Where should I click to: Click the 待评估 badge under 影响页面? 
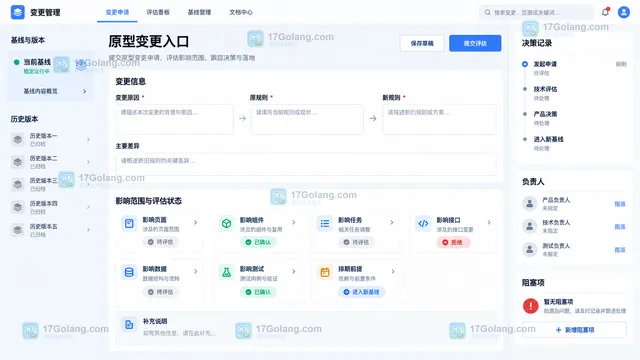(160, 242)
